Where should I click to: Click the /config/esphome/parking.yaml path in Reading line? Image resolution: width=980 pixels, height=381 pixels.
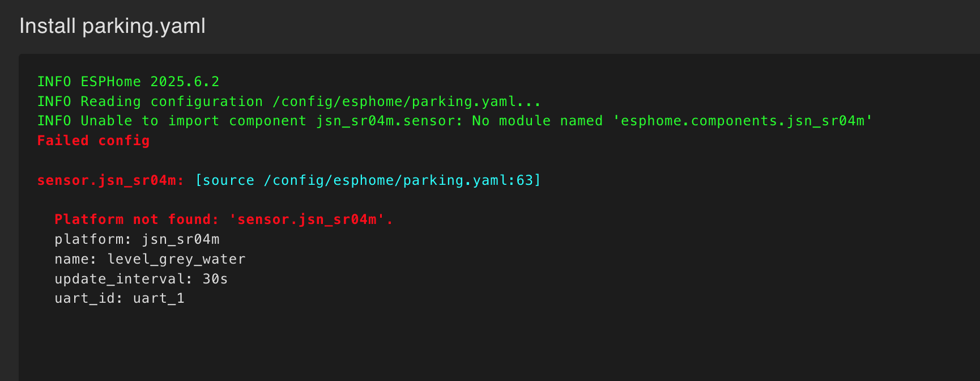point(394,101)
